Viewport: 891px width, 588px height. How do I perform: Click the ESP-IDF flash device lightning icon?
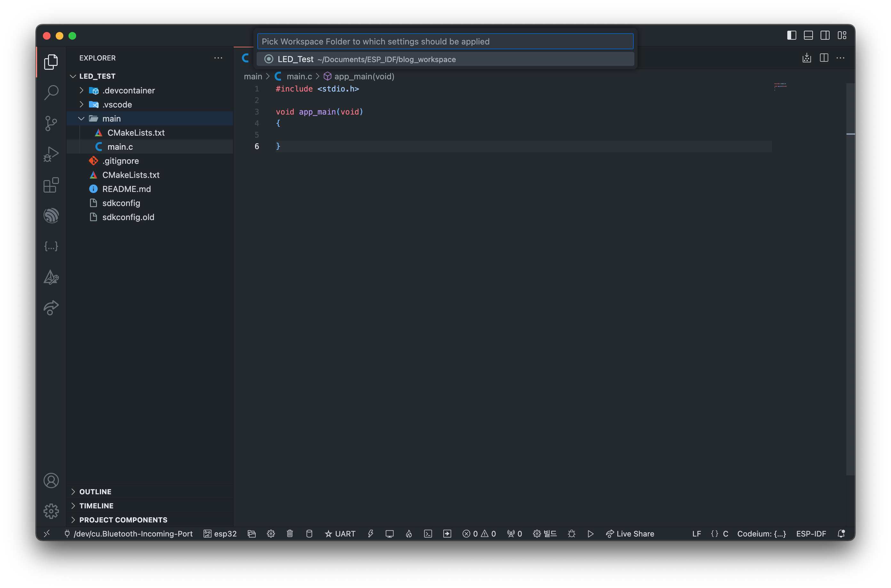tap(370, 534)
